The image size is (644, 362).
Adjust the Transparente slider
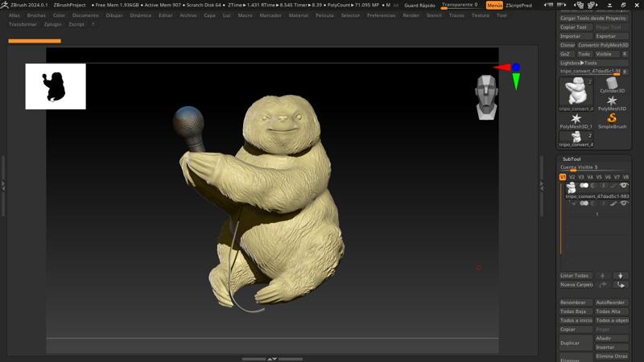[457, 5]
